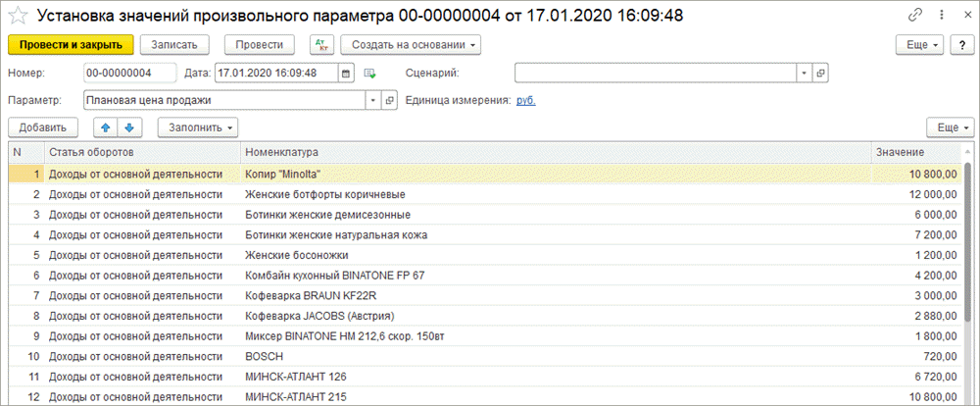980x406 pixels.
Task: Open the help question mark button
Action: point(961,45)
